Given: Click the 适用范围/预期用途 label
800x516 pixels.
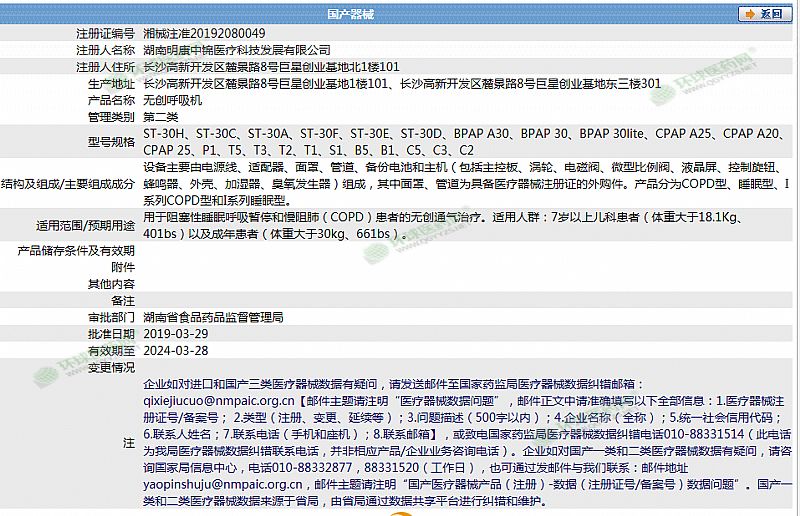Looking at the screenshot, I should pos(85,225).
